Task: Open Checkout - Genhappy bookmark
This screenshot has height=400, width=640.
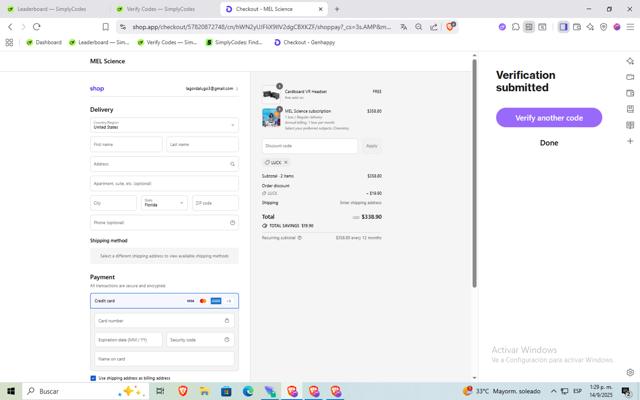Action: tap(304, 42)
